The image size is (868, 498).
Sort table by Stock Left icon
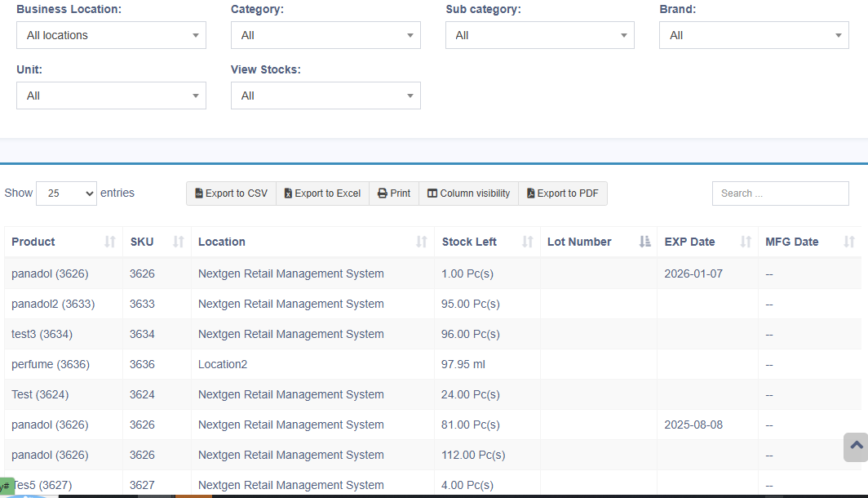528,242
